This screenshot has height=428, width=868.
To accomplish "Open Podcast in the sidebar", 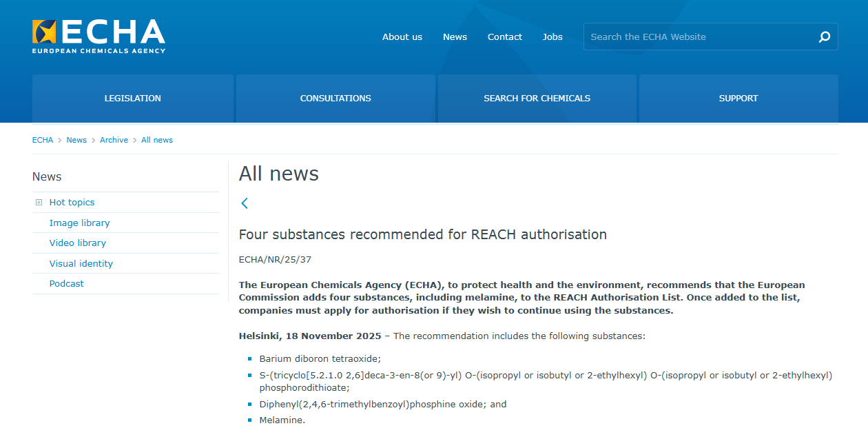I will [x=66, y=284].
